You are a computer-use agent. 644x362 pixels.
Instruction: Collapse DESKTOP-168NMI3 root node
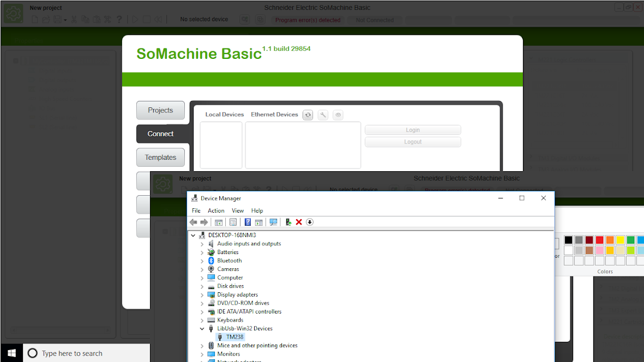(193, 235)
